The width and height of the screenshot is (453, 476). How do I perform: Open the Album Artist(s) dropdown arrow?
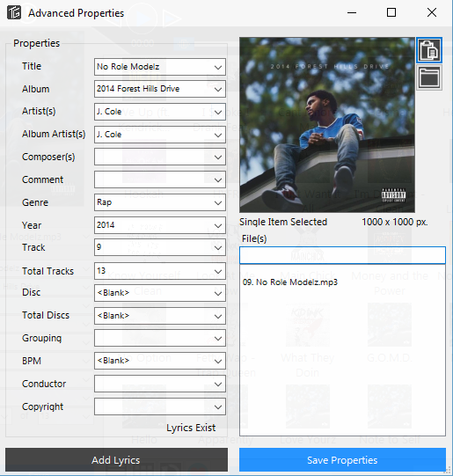pyautogui.click(x=218, y=135)
